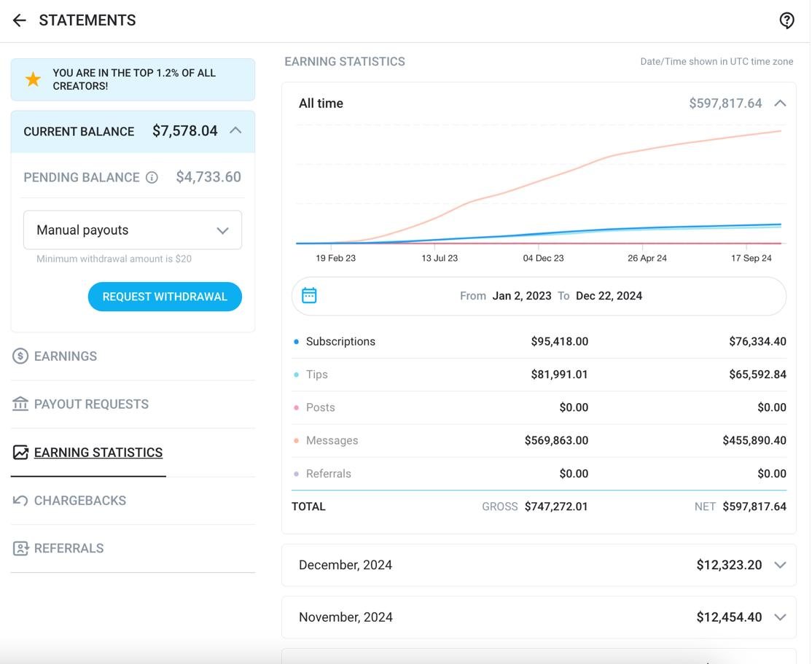812x664 pixels.
Task: Click Subscriptions net value $76,334.40
Action: pos(757,341)
